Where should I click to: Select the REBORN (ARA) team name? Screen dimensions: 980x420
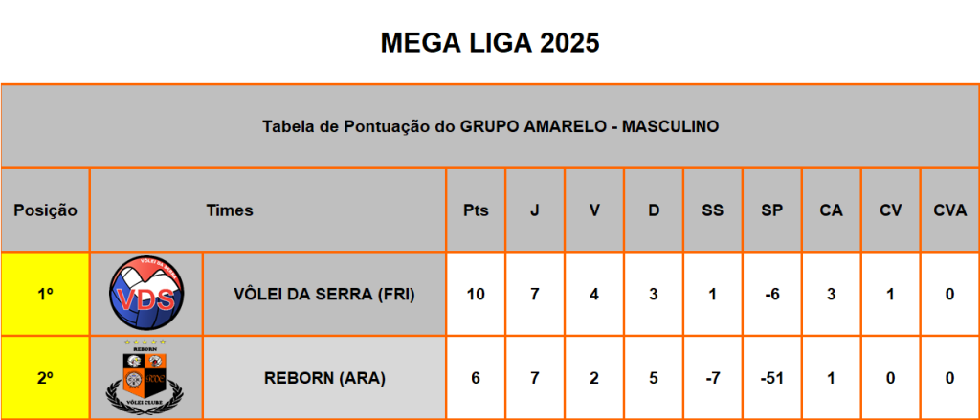[x=323, y=378]
